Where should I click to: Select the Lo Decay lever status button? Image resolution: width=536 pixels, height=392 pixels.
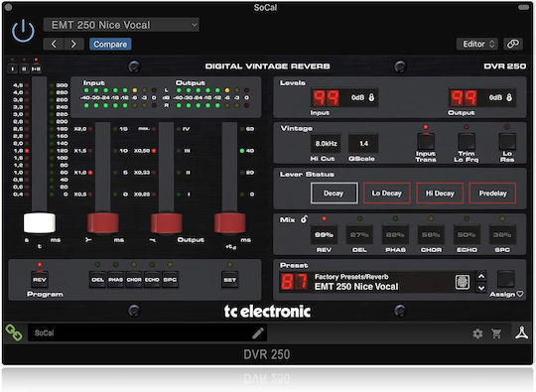(x=387, y=194)
